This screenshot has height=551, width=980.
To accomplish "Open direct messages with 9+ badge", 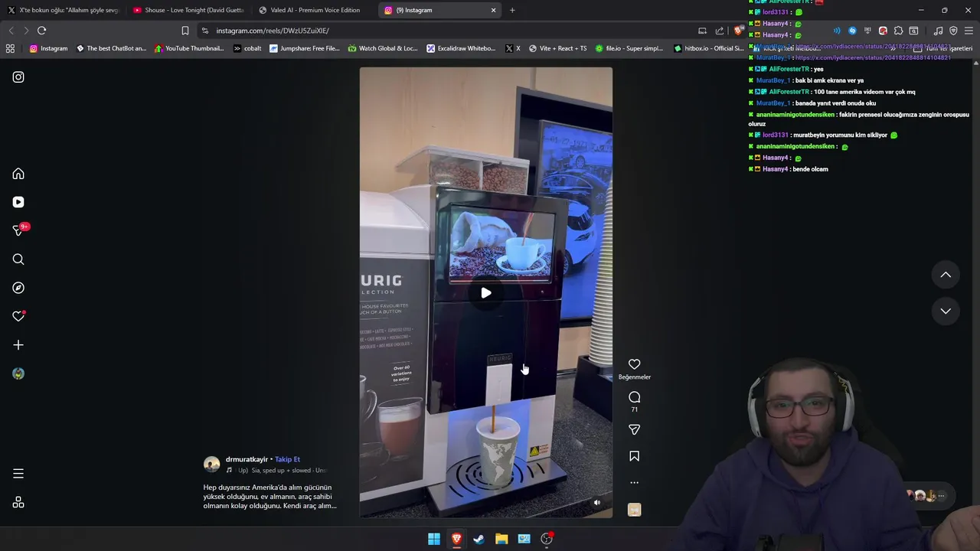I will point(20,230).
